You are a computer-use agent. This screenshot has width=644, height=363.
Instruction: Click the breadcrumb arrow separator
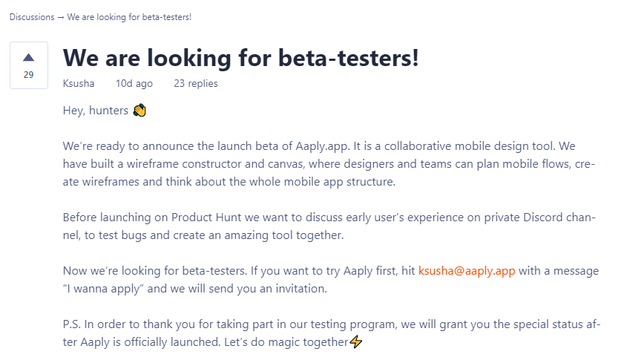61,17
